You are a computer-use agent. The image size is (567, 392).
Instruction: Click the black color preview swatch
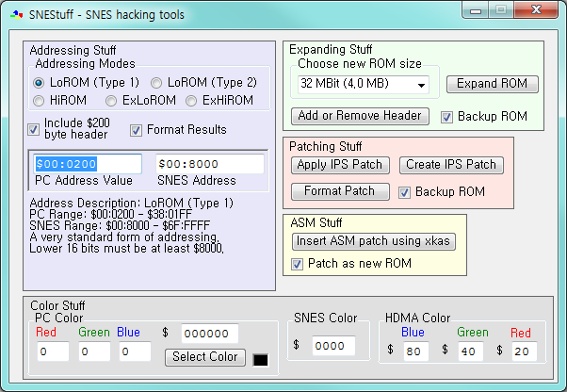[x=261, y=360]
